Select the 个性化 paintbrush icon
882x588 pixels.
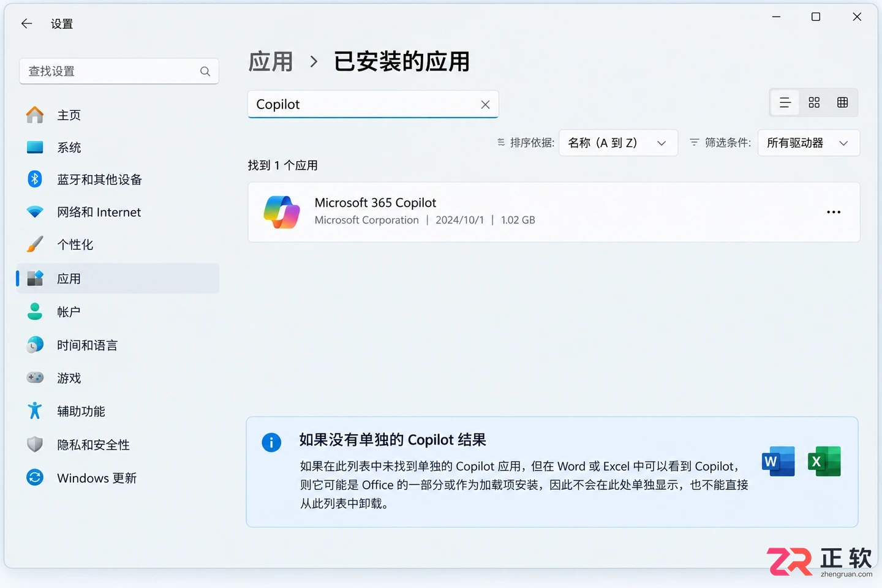point(35,244)
